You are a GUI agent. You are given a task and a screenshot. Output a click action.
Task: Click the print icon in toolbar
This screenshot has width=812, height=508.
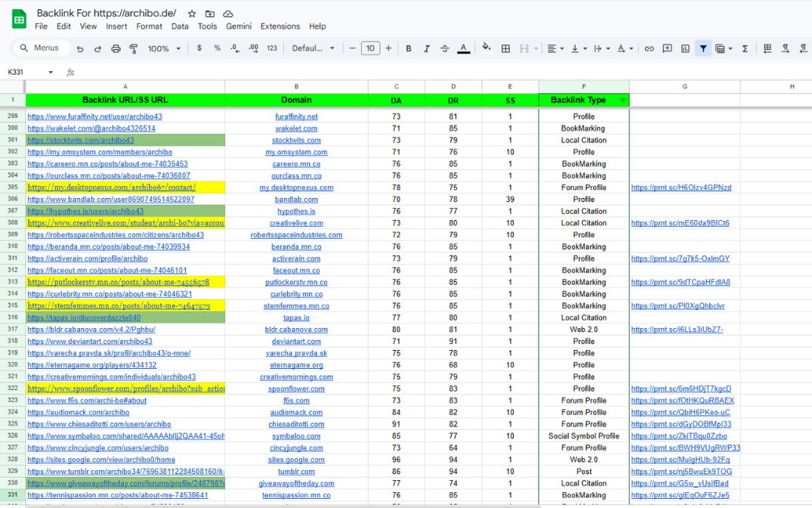coord(116,48)
